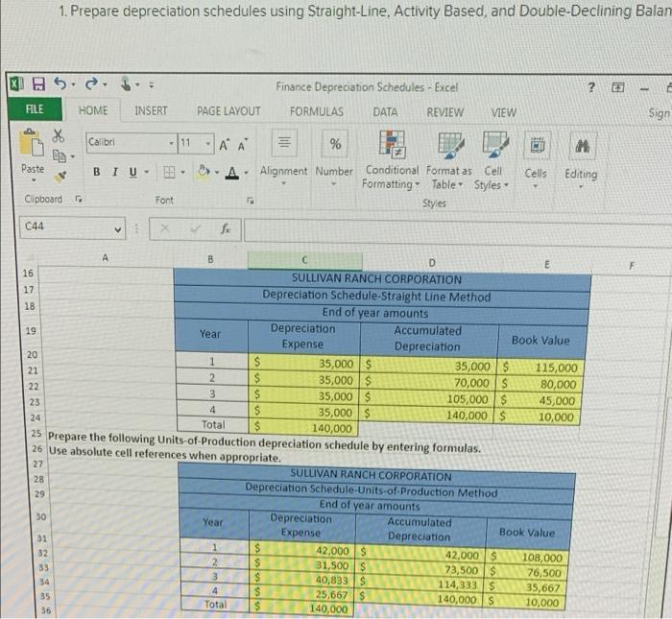The image size is (672, 619).
Task: Switch to the INSERT tab
Action: click(151, 111)
